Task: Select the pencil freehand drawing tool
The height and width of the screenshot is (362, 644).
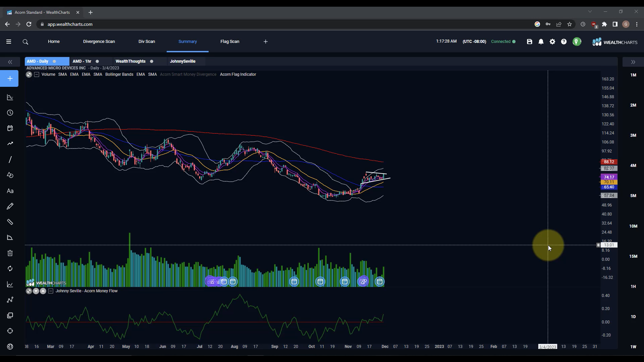Action: pyautogui.click(x=10, y=206)
